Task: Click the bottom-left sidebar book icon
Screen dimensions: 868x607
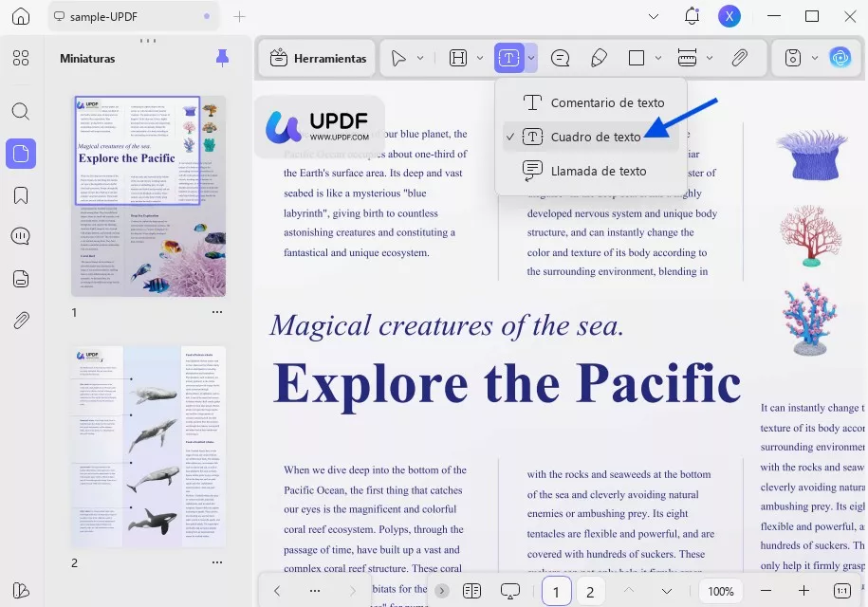Action: 21,590
